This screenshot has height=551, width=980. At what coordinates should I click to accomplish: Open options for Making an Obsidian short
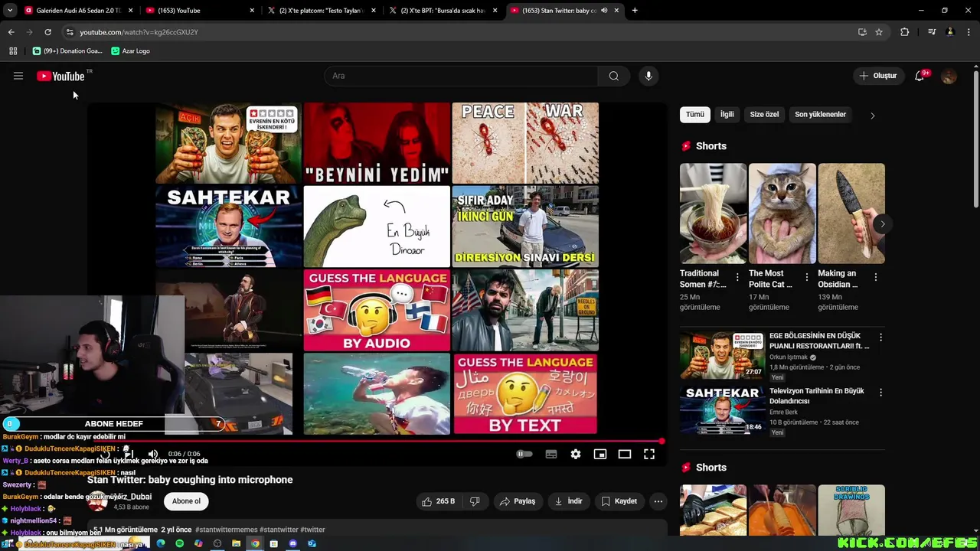875,277
